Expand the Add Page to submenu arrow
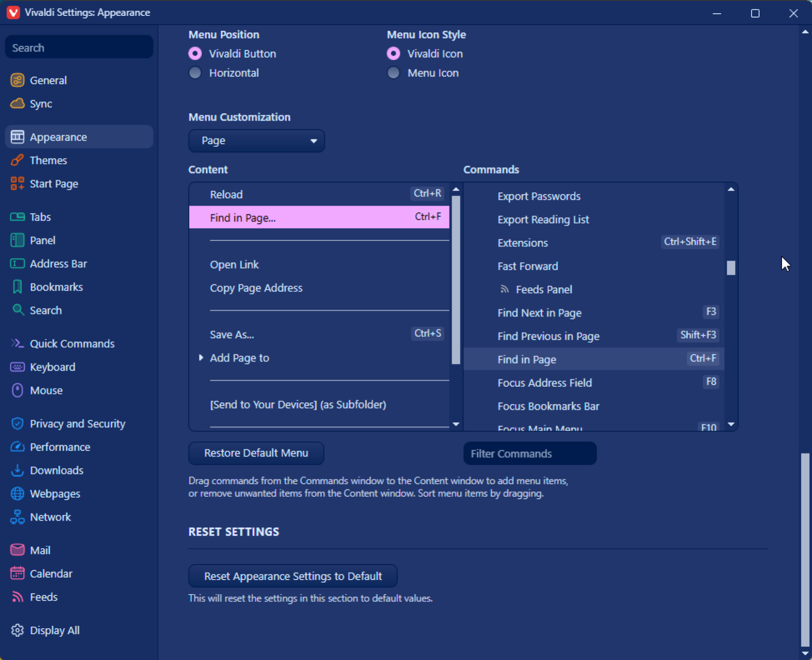Screen dimensions: 812x660 tap(201, 358)
